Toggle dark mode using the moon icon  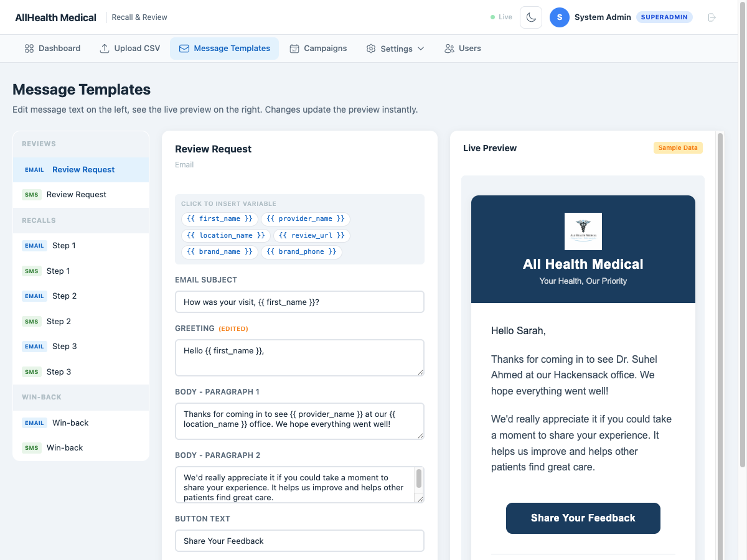[530, 17]
